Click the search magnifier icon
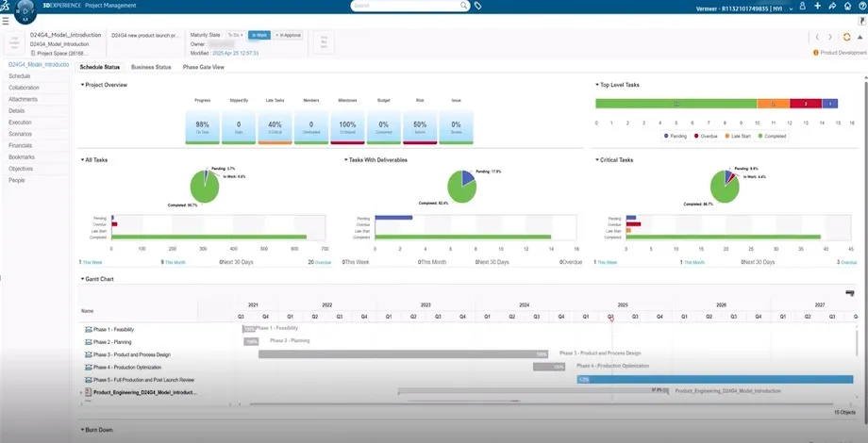868x443 pixels. pos(464,6)
